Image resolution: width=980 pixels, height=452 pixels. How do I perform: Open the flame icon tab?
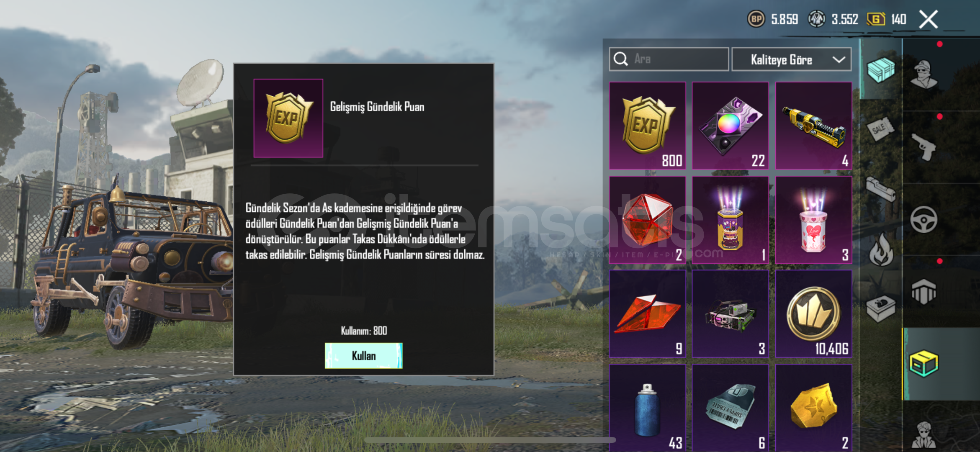tap(881, 250)
